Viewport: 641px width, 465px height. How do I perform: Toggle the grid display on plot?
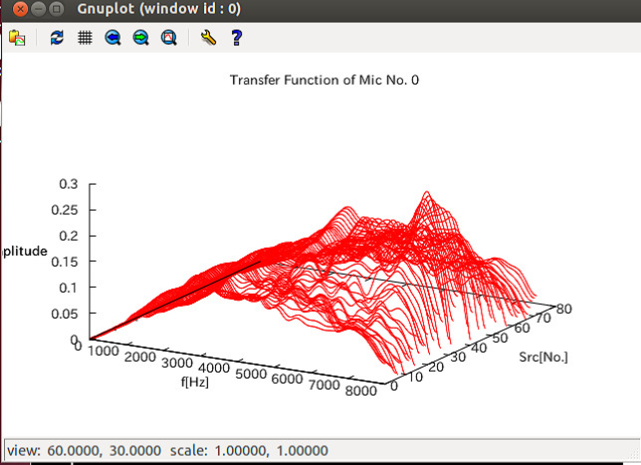tap(85, 38)
